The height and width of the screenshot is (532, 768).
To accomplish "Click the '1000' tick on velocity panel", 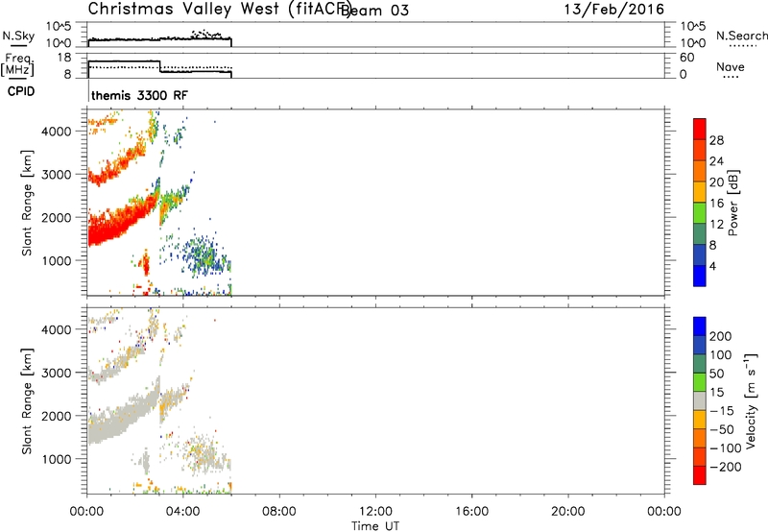I will point(57,459).
